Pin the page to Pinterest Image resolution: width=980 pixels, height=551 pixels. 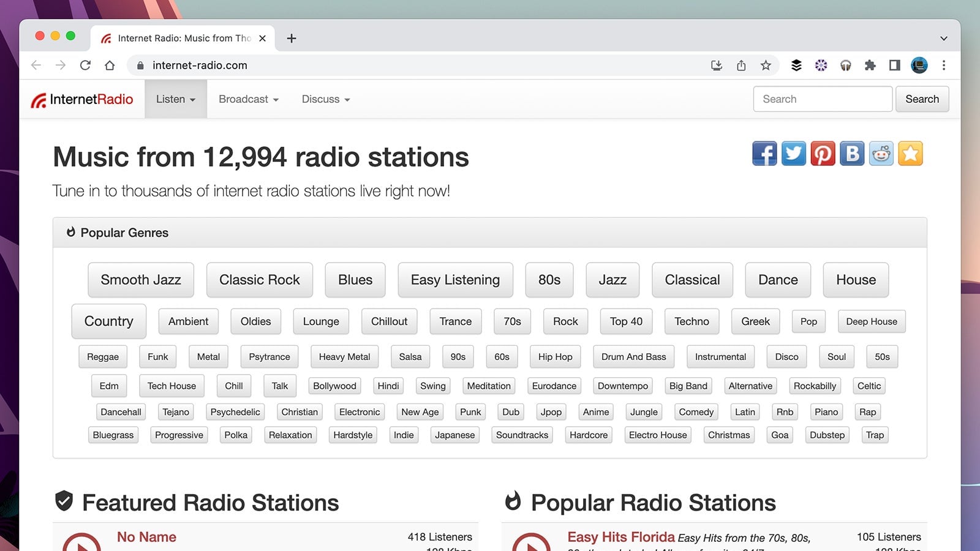coord(823,154)
